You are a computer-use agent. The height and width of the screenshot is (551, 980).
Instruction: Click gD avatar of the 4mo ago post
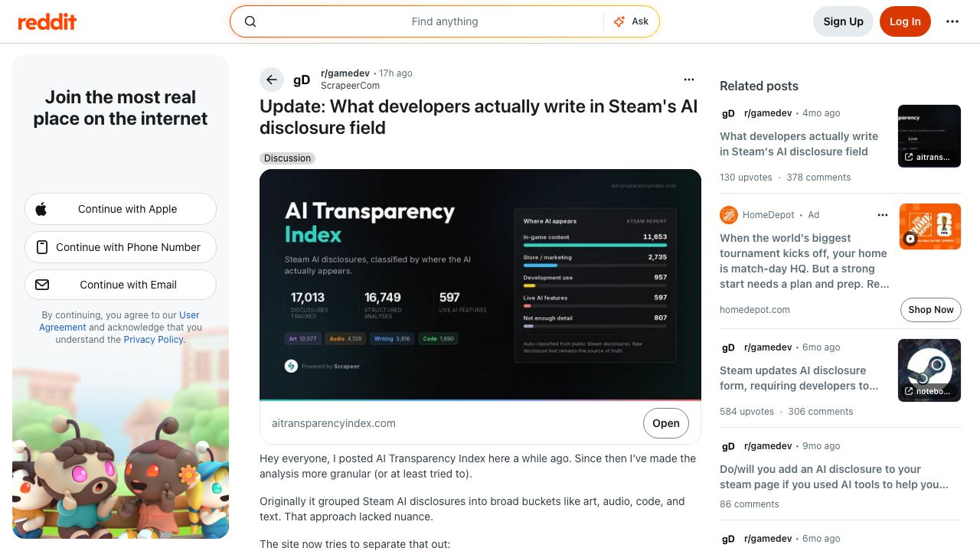(728, 113)
